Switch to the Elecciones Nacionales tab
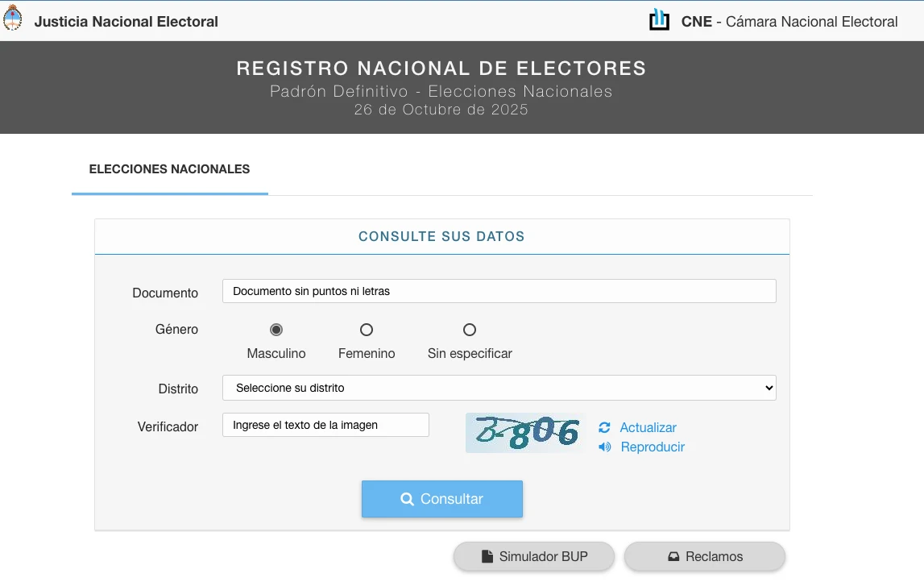Image resolution: width=924 pixels, height=582 pixels. tap(169, 169)
